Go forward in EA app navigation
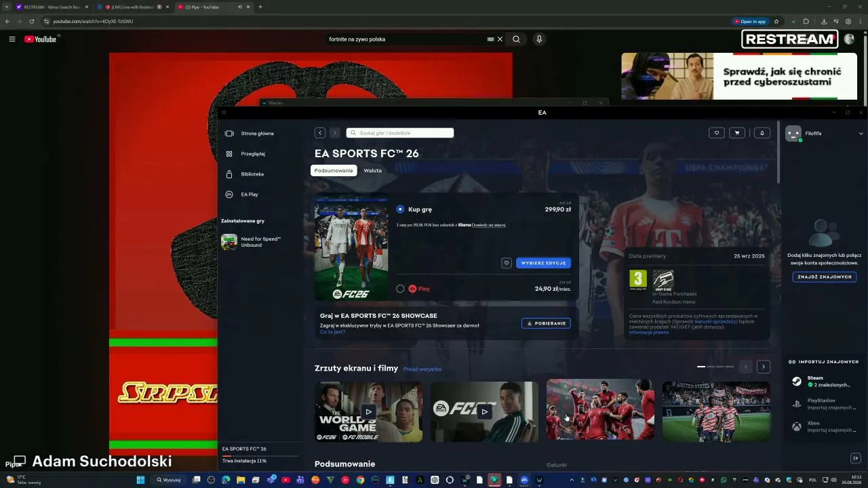The image size is (868, 488). pos(335,133)
